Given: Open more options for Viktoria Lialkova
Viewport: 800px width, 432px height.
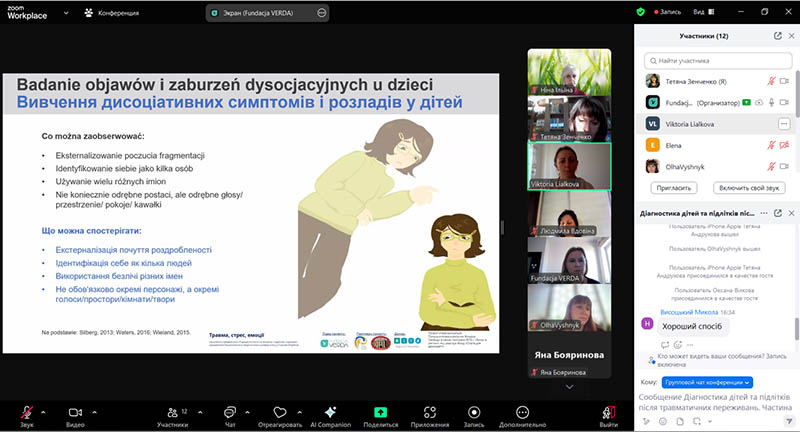Looking at the screenshot, I should (784, 124).
